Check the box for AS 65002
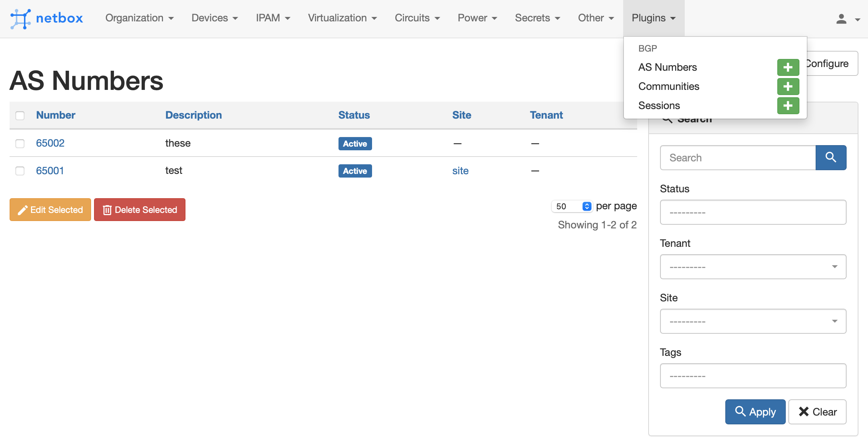 pyautogui.click(x=20, y=143)
